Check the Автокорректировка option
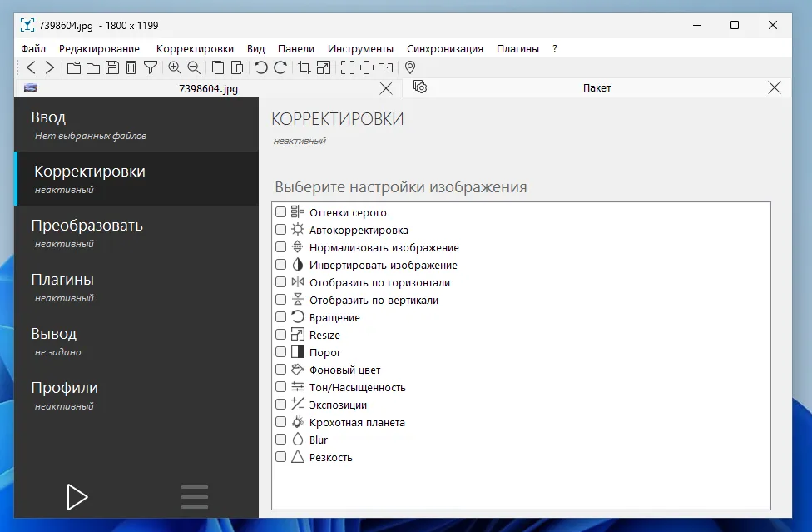The width and height of the screenshot is (812, 532). tap(280, 230)
